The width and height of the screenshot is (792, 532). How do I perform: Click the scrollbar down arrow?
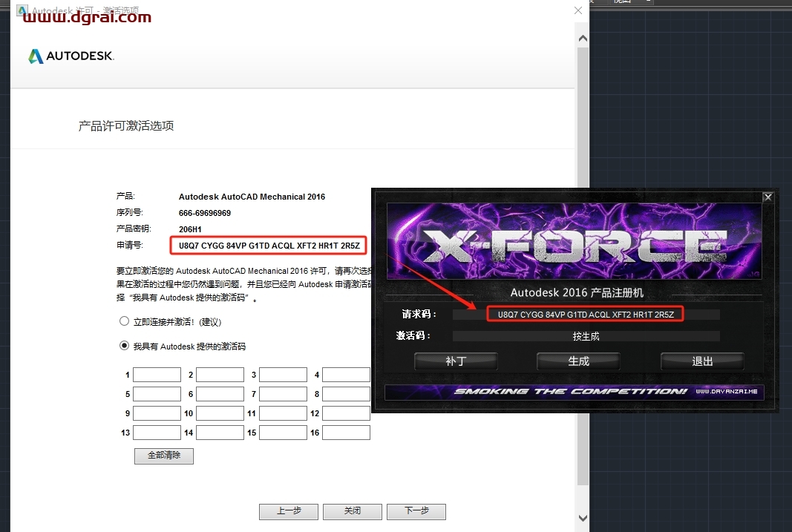pos(583,518)
